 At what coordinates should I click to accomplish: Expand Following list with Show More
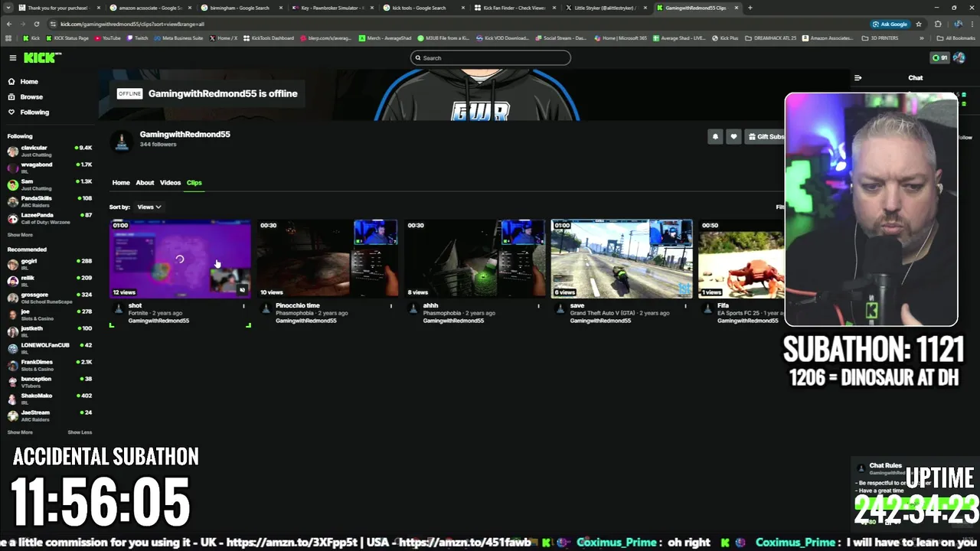[x=21, y=235]
